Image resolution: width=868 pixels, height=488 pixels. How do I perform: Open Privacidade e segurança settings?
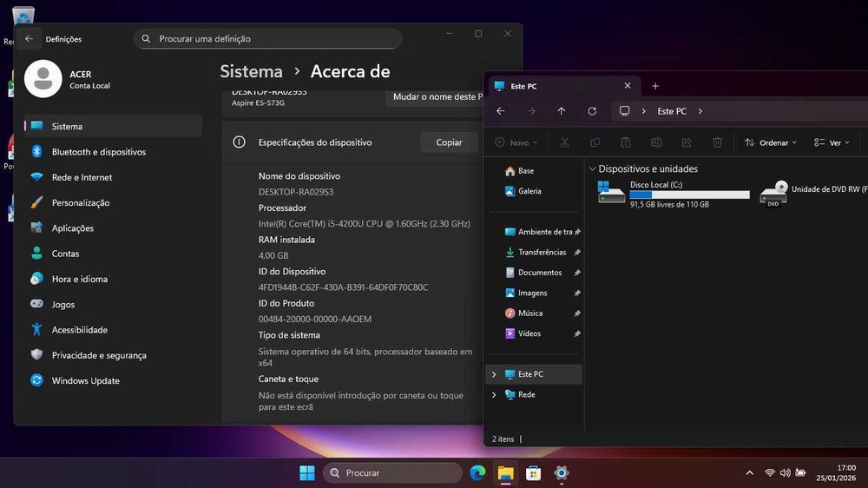[x=113, y=356]
